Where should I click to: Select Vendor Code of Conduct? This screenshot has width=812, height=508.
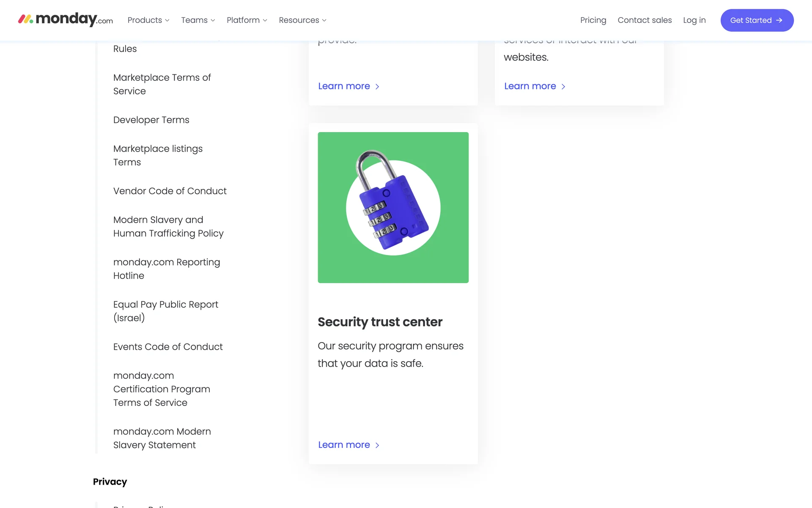[x=170, y=191]
